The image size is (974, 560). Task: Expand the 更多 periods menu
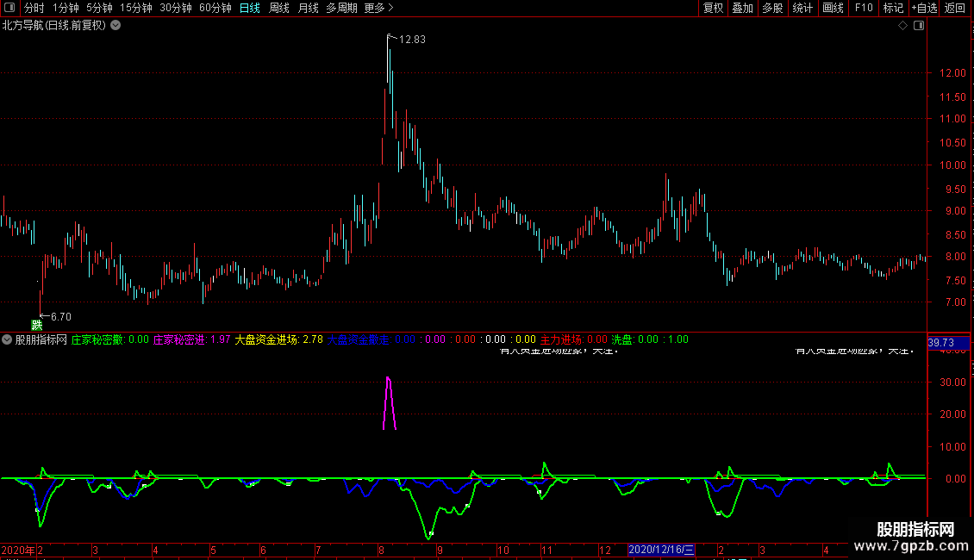pos(378,8)
